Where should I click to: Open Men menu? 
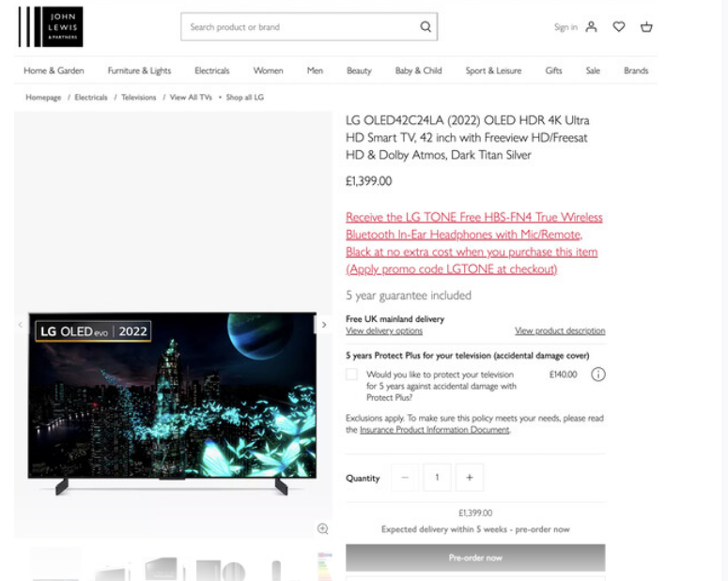coord(315,70)
